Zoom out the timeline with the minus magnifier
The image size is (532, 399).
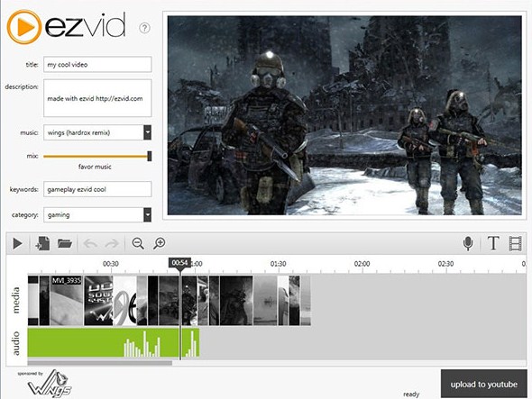(x=138, y=243)
